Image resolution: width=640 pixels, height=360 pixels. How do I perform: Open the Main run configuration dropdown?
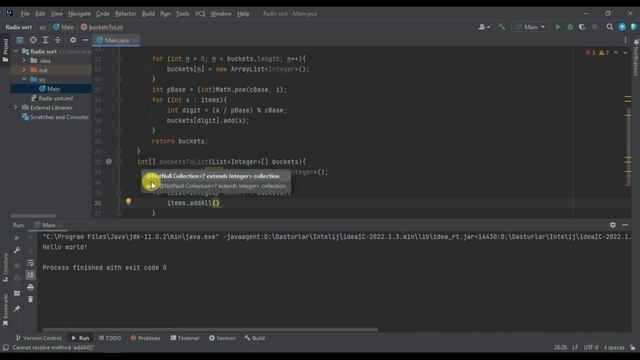pos(530,27)
